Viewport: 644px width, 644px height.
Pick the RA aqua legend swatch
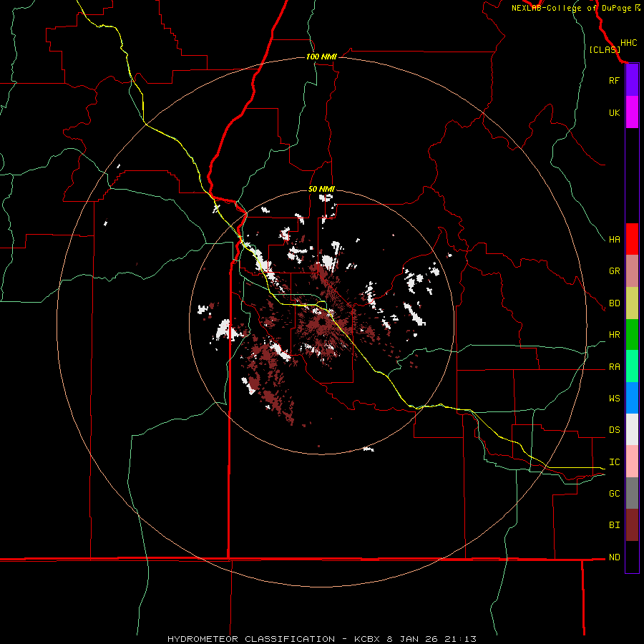(632, 366)
